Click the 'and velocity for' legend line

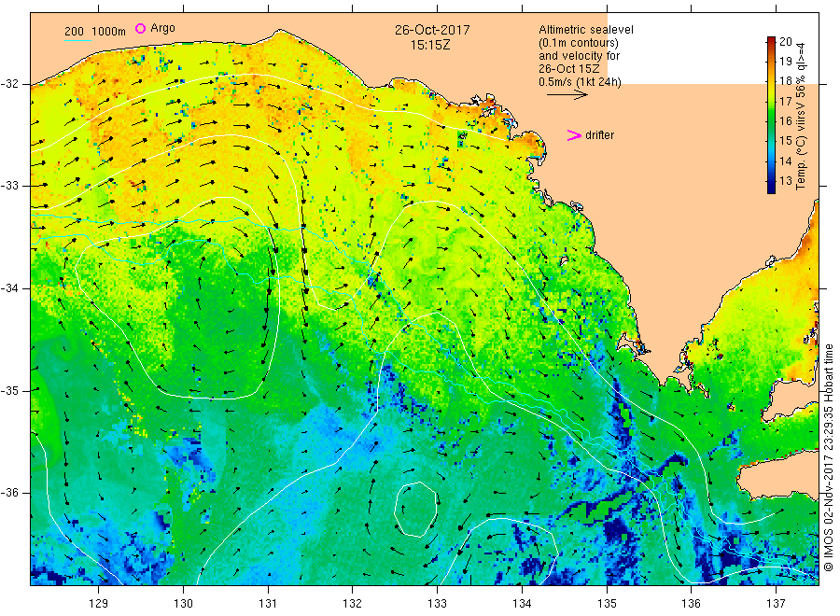click(579, 56)
